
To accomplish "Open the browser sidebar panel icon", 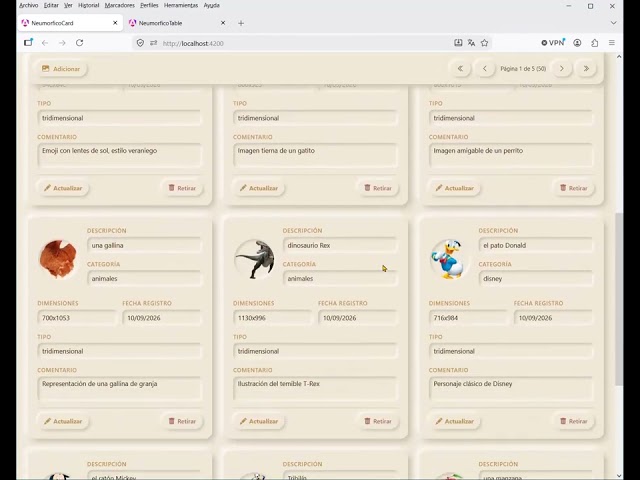I will (x=28, y=42).
